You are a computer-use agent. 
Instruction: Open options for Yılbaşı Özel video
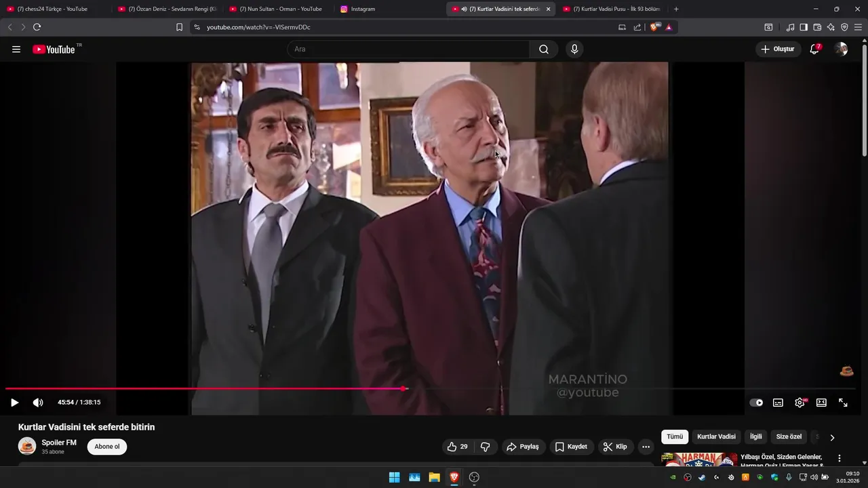pos(840,458)
